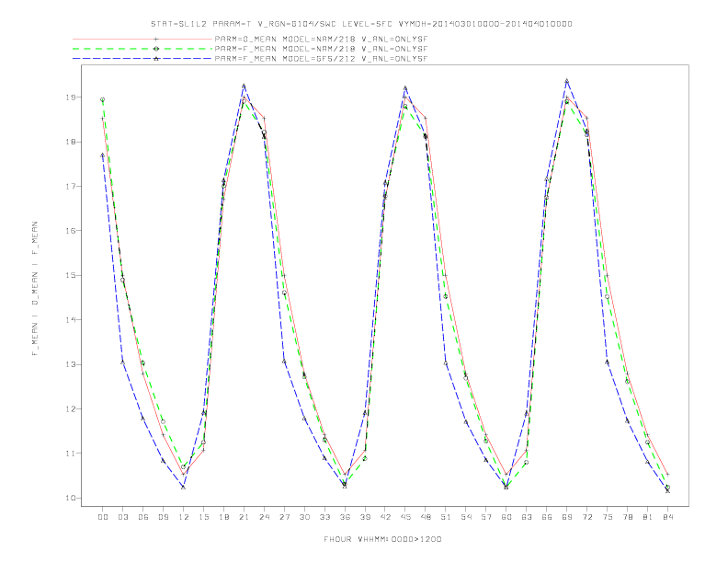Click the x-axis tick label 51
The height and width of the screenshot is (563, 728).
pos(446,517)
